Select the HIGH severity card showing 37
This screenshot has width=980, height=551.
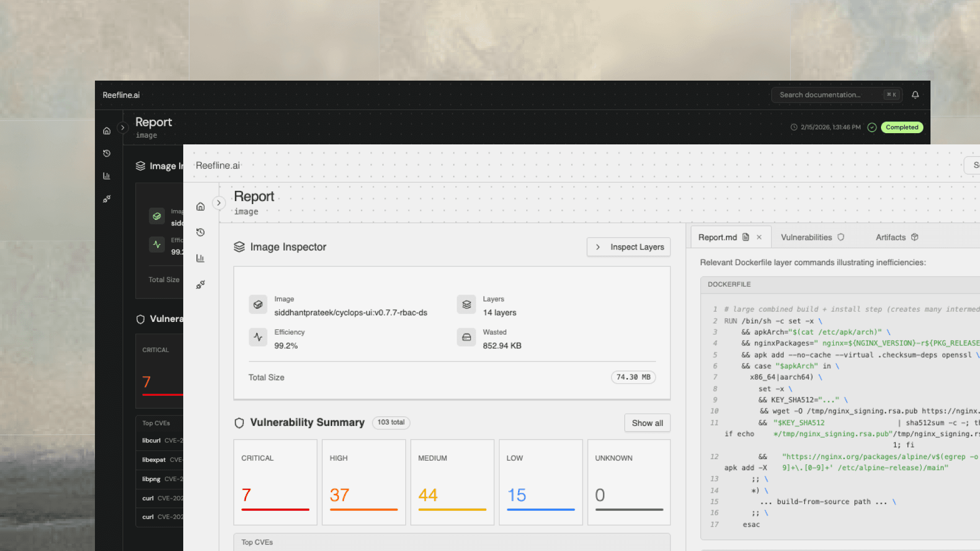(363, 482)
